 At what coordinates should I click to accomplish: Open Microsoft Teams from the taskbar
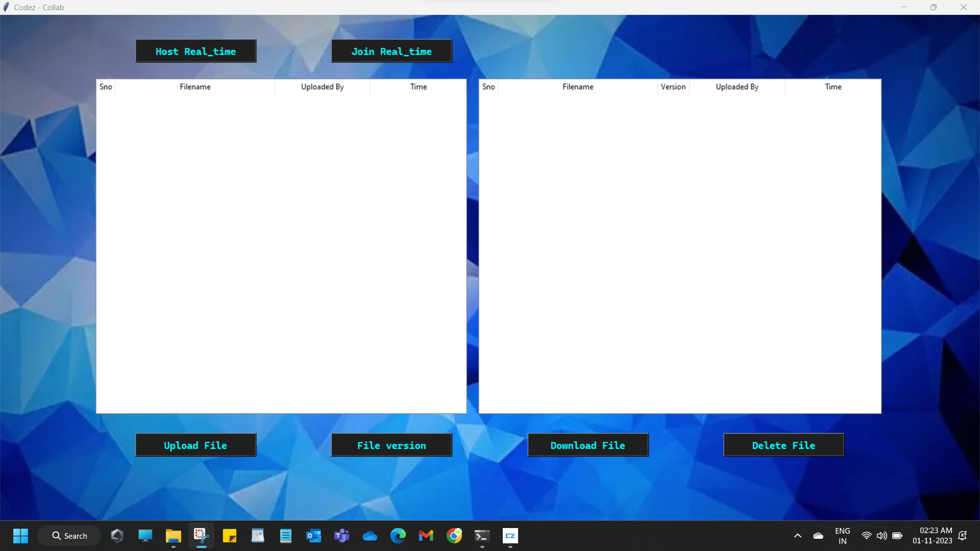coord(341,536)
